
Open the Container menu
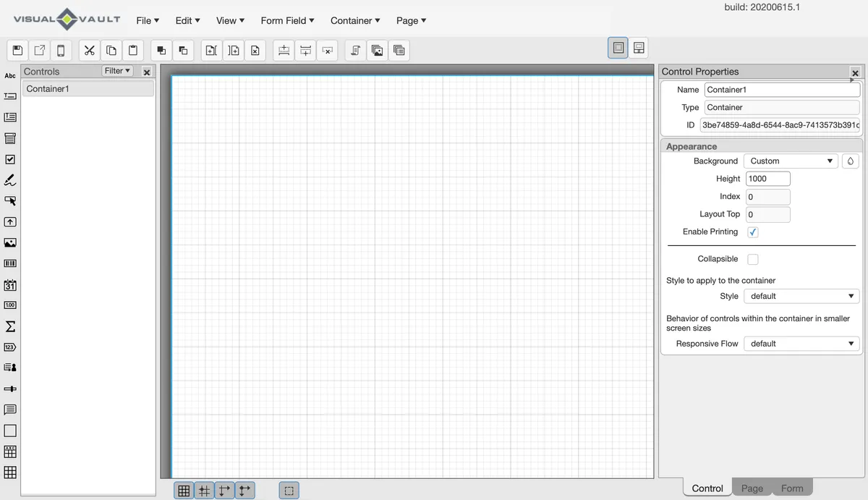[354, 20]
